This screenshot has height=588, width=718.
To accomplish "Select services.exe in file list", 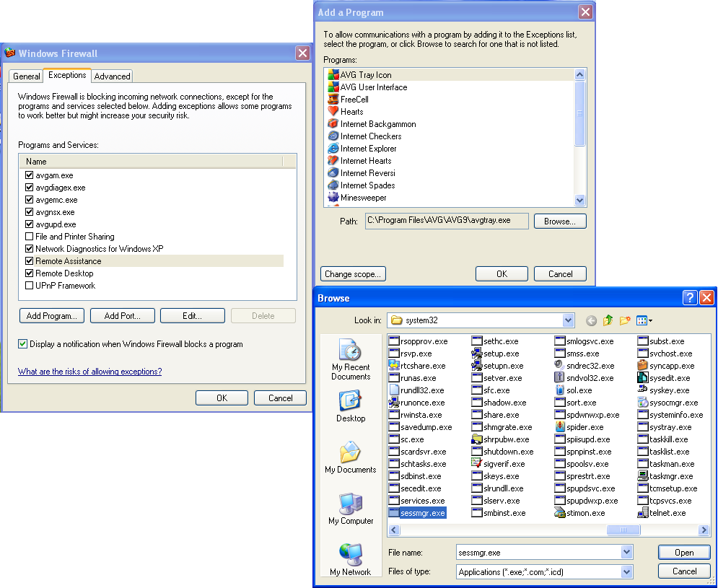I will point(416,501).
